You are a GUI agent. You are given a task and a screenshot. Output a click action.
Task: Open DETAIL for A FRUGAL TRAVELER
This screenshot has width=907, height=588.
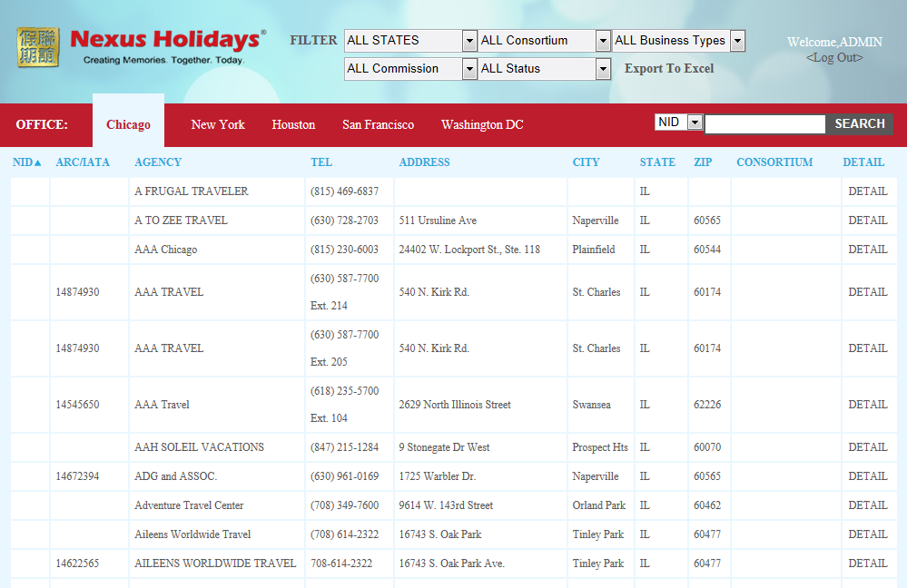pyautogui.click(x=868, y=191)
